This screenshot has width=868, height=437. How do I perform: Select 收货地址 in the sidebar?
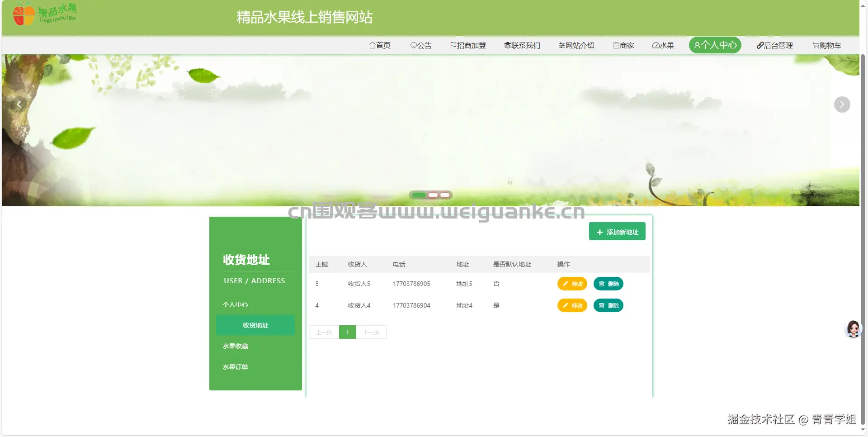point(255,325)
